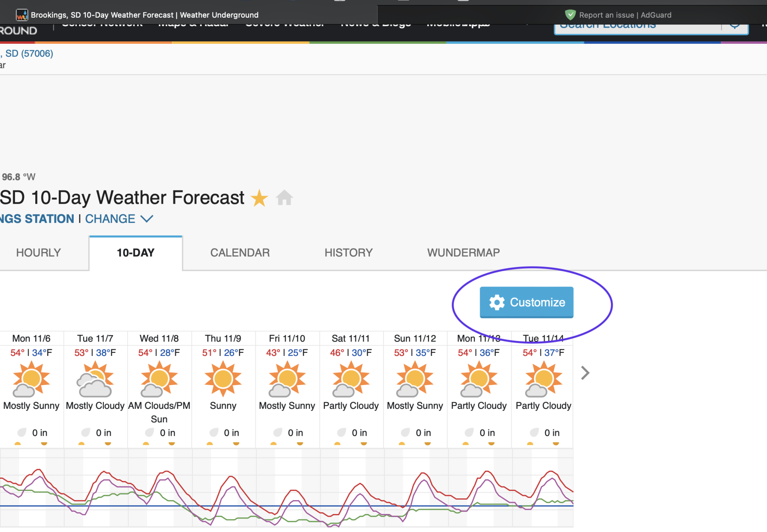Click the precipitation droplet icon under Fri 11/10
The image size is (767, 532).
click(x=277, y=433)
